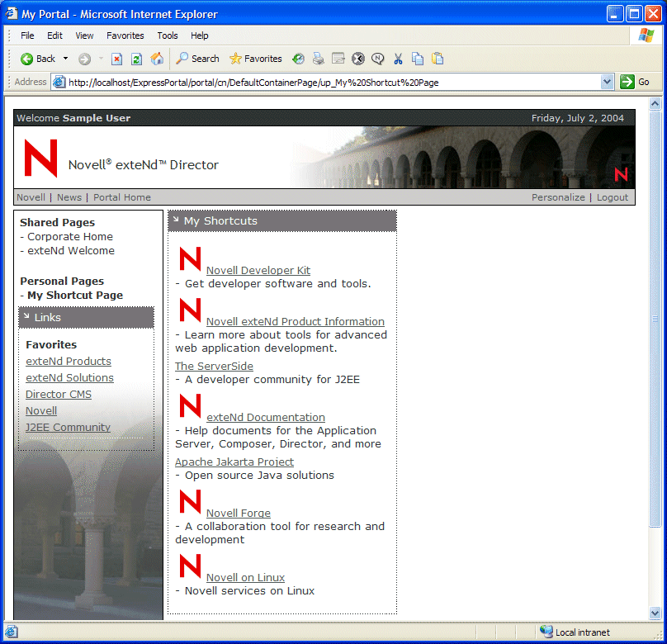Click the Forward navigation button
The width and height of the screenshot is (667, 644).
coord(85,59)
